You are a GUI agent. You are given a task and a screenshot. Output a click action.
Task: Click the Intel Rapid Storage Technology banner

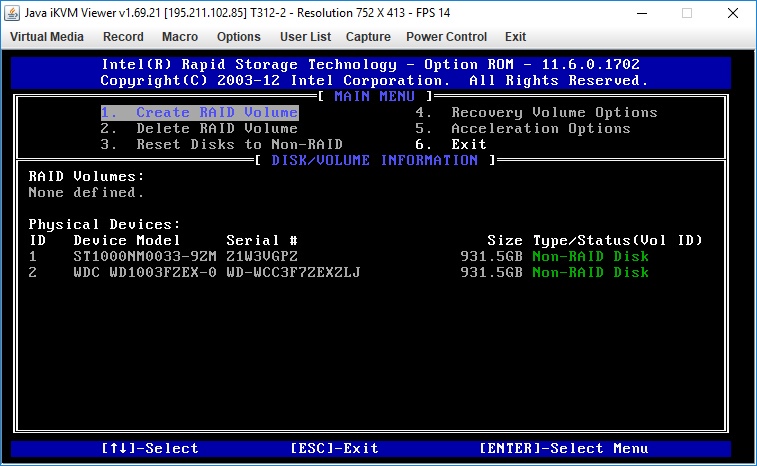[x=370, y=64]
